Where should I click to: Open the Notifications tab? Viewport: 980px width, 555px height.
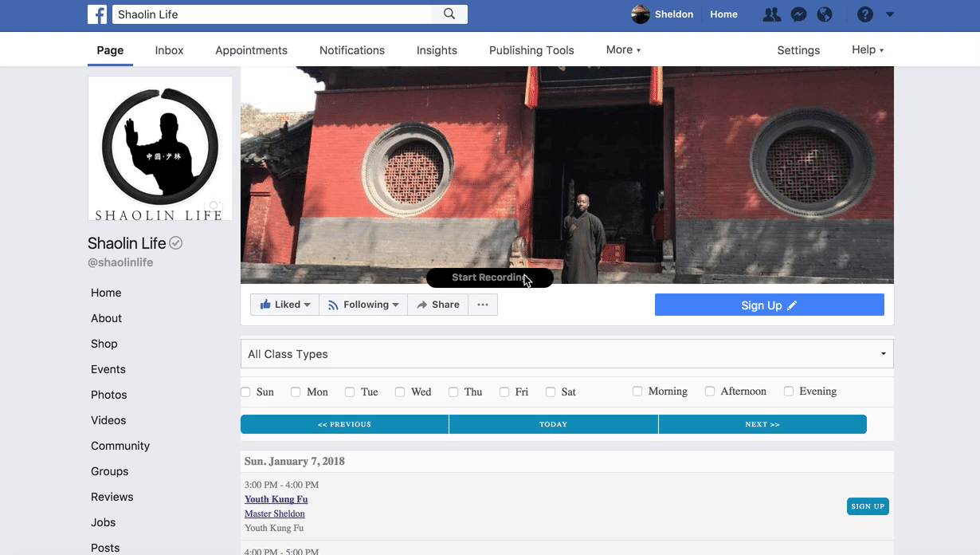pos(352,50)
